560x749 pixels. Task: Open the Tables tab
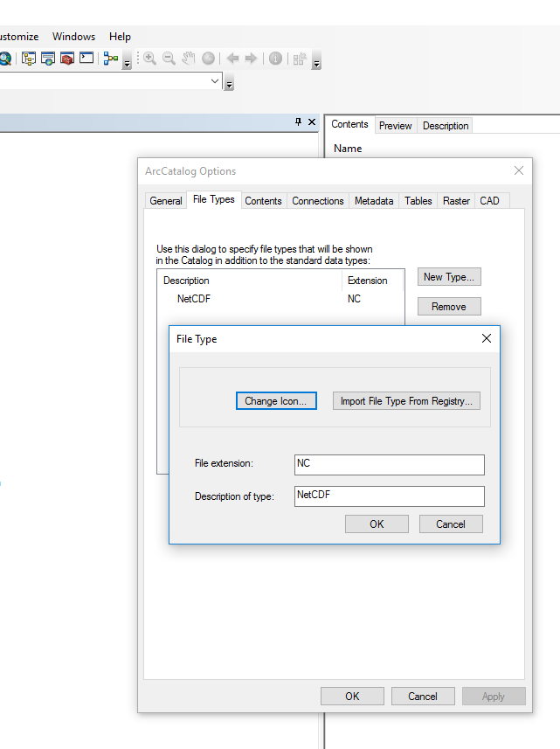click(x=418, y=201)
